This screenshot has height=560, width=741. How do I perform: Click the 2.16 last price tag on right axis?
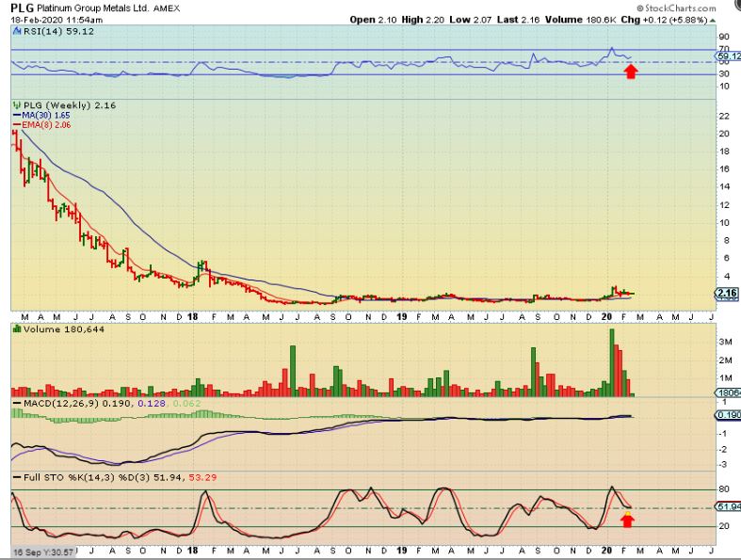click(x=727, y=293)
